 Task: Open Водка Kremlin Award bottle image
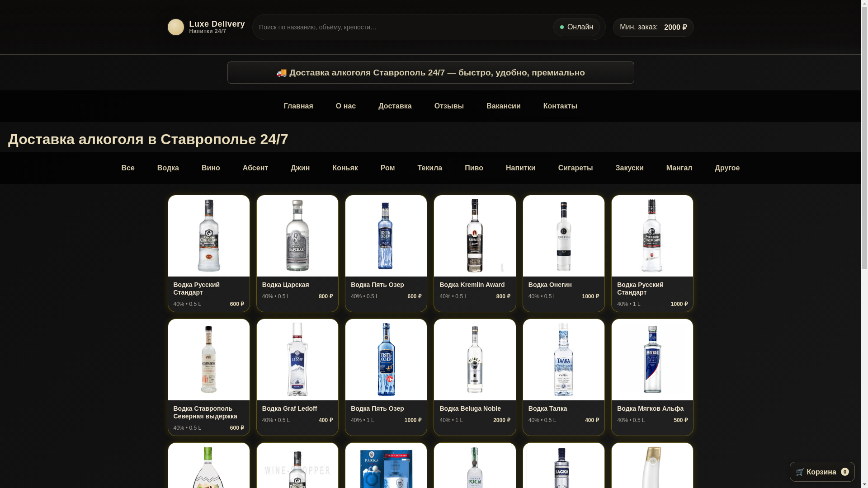(x=475, y=236)
